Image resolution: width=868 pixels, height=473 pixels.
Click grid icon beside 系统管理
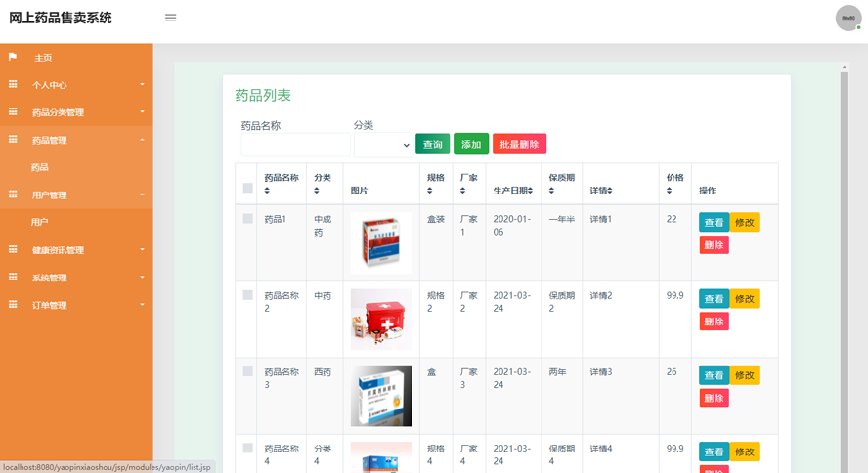13,278
